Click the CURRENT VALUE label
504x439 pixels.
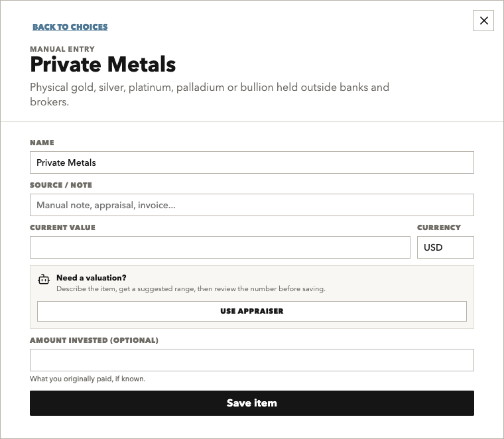[x=63, y=227]
